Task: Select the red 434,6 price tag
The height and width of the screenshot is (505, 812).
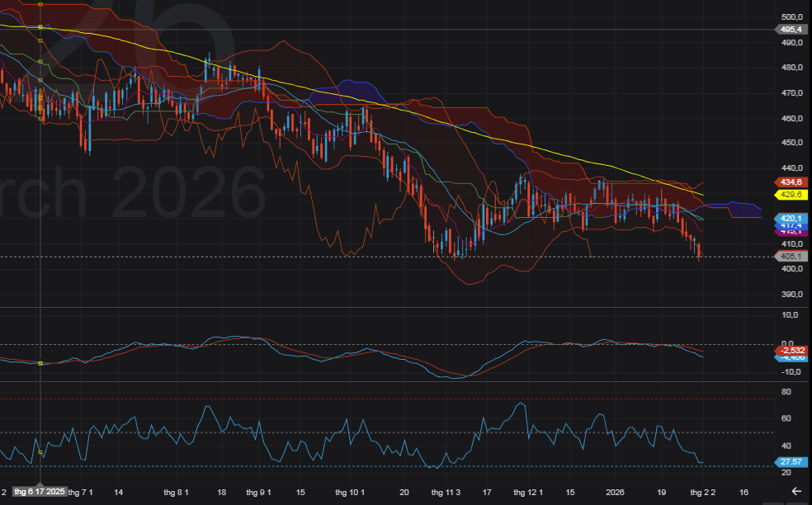Action: (791, 182)
